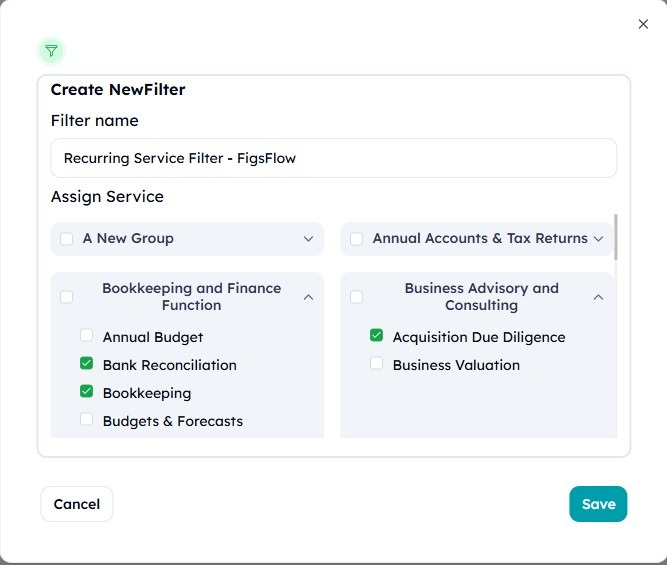Select all Bookkeeping and Finance Function services
667x565 pixels.
click(x=66, y=297)
